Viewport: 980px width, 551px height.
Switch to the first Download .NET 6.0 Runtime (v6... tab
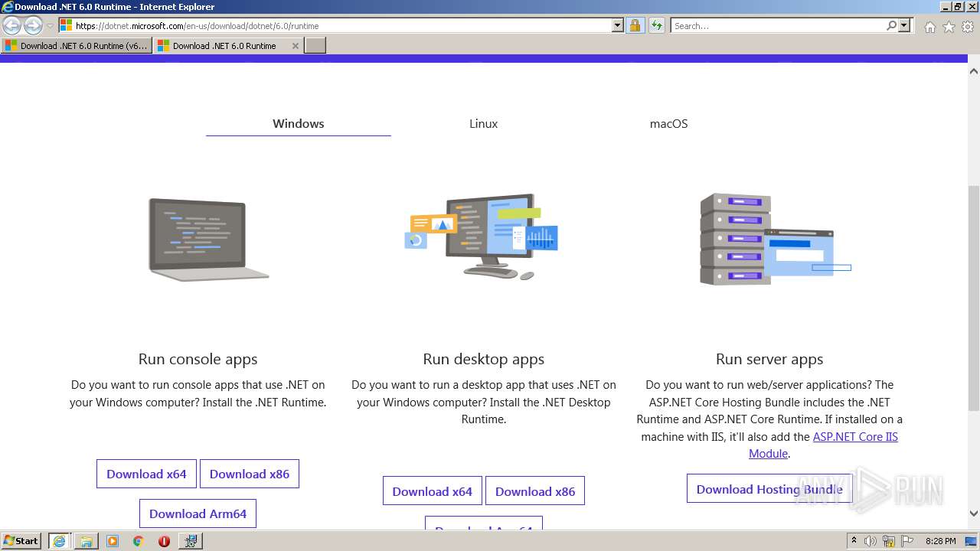coord(77,46)
